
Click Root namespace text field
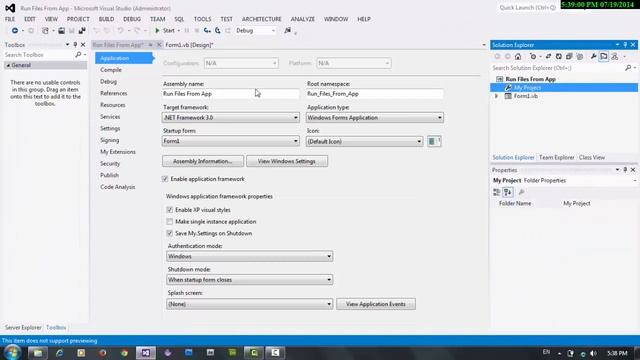pyautogui.click(x=375, y=94)
